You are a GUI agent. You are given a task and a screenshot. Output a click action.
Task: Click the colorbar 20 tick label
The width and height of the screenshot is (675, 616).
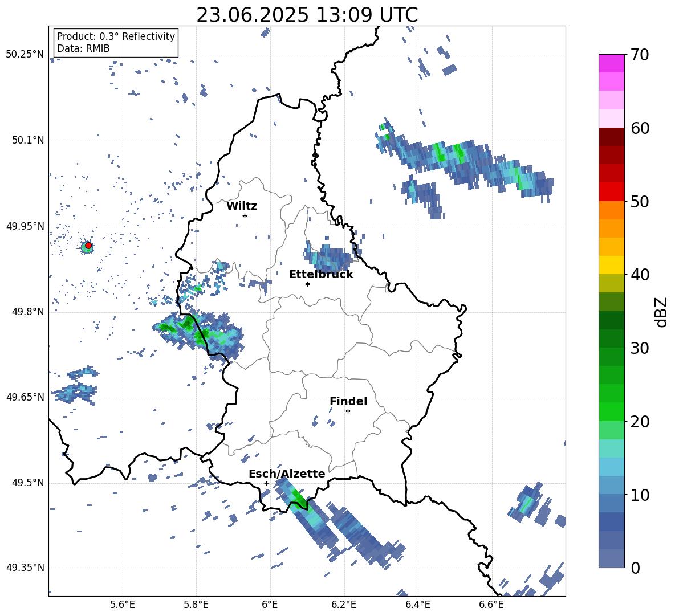[640, 421]
